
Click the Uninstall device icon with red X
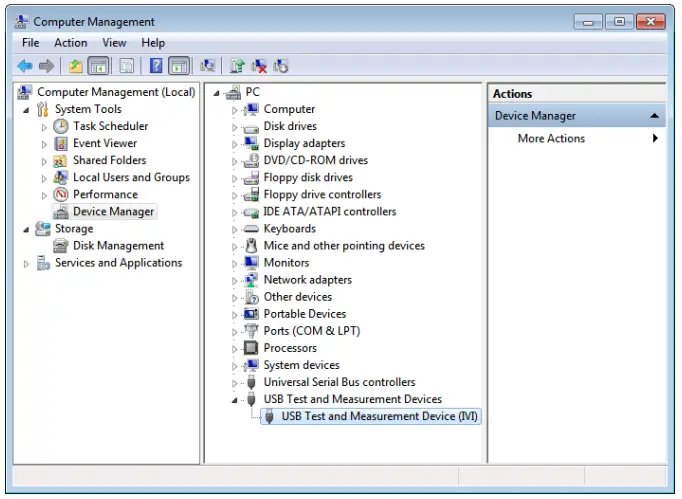[259, 66]
